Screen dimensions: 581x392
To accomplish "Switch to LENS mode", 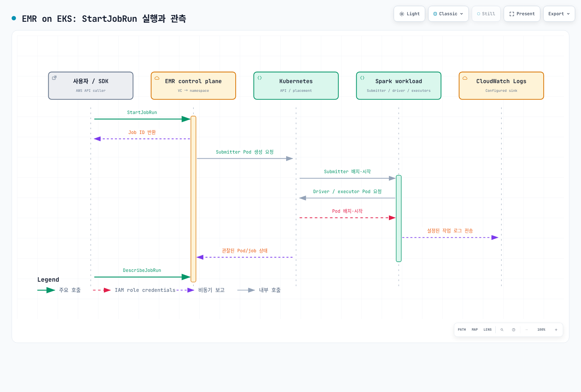I will coord(487,330).
